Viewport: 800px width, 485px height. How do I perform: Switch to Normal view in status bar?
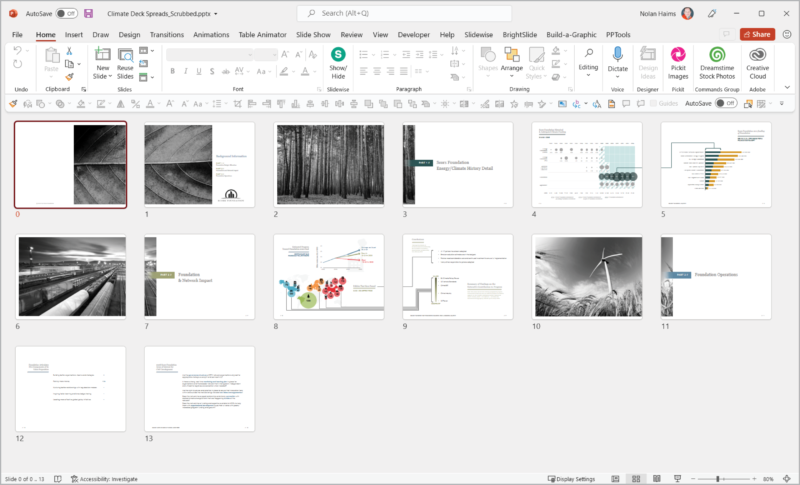[x=615, y=479]
